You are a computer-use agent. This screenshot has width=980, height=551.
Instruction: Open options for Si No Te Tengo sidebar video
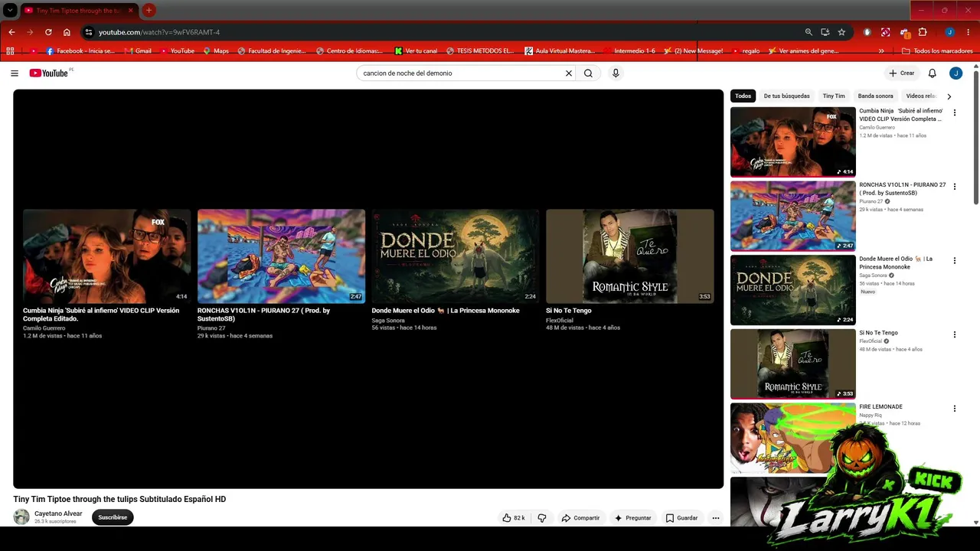tap(954, 334)
